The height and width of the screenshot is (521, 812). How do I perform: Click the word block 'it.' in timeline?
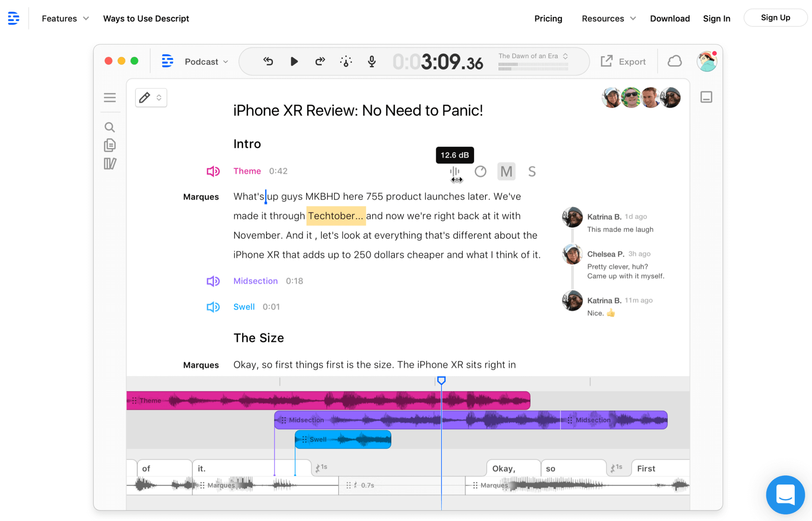coord(252,468)
